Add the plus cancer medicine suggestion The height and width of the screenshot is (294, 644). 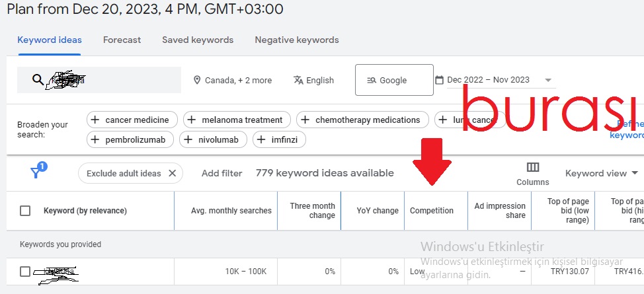[132, 120]
